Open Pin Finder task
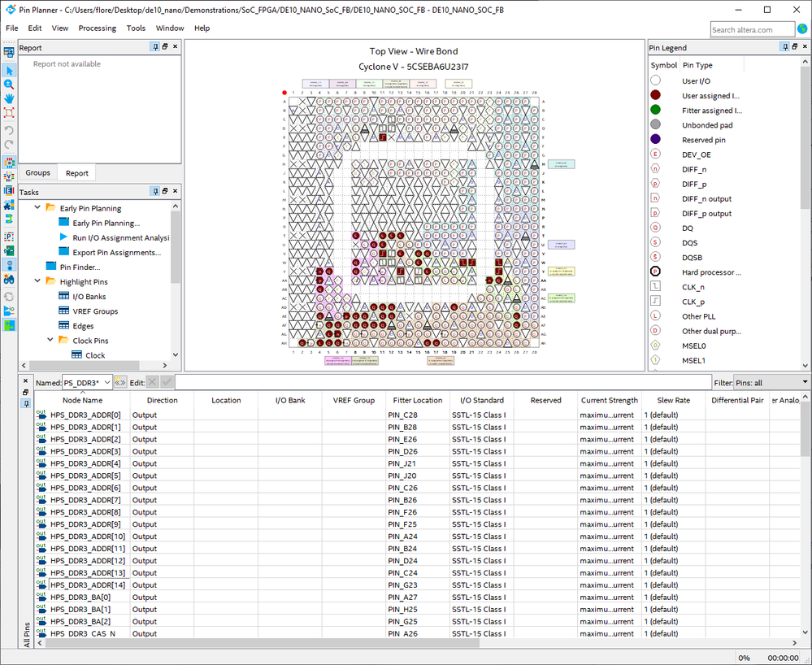 pos(80,267)
